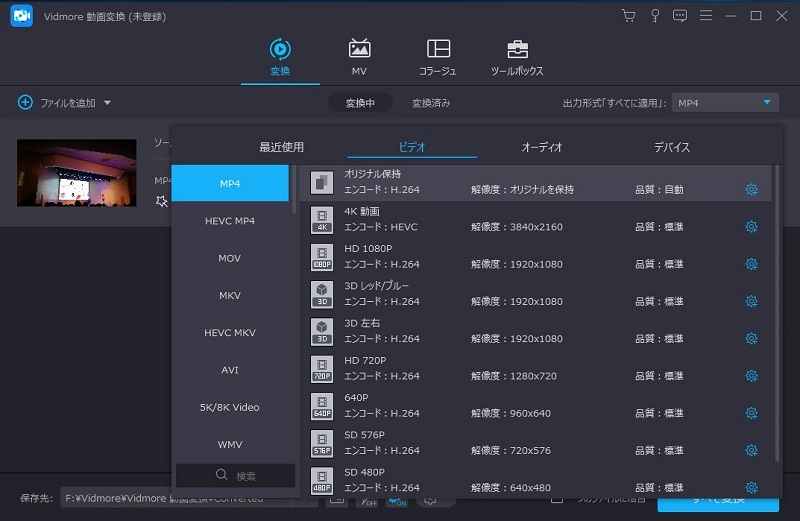Click the Vidmore app logo
The image size is (800, 521).
pos(21,16)
